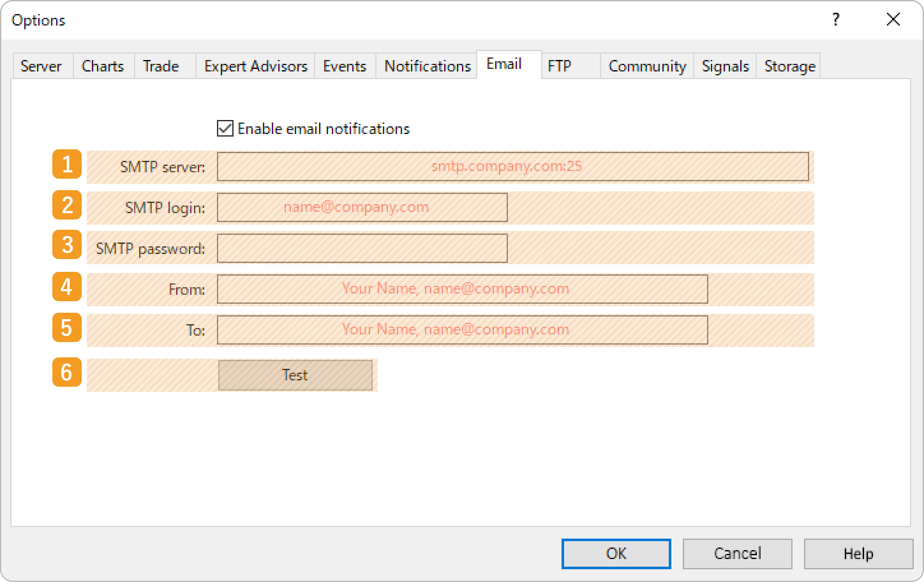Open the dialog help question mark
This screenshot has height=582, width=924.
click(x=835, y=20)
